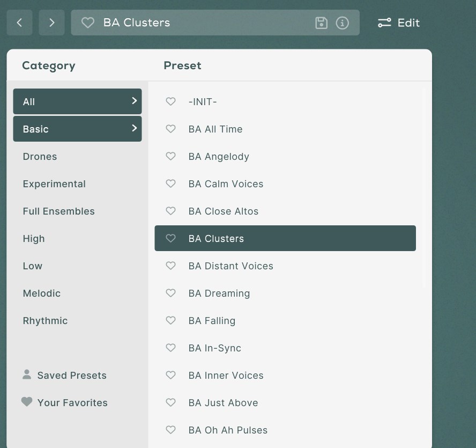Viewport: 476px width, 448px height.
Task: Toggle favorite heart for BA Dreaming
Action: click(x=170, y=293)
